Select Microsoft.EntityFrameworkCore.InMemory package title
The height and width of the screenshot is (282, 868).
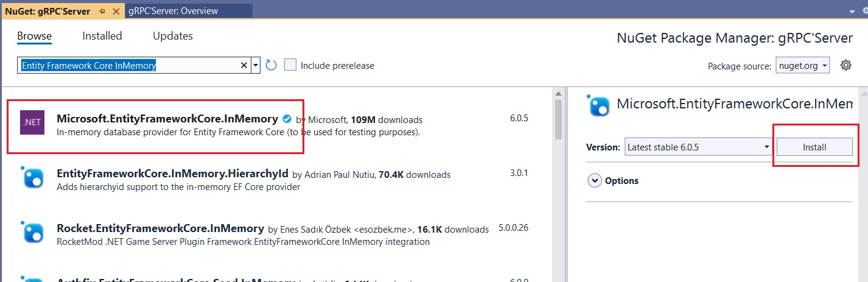click(x=167, y=119)
